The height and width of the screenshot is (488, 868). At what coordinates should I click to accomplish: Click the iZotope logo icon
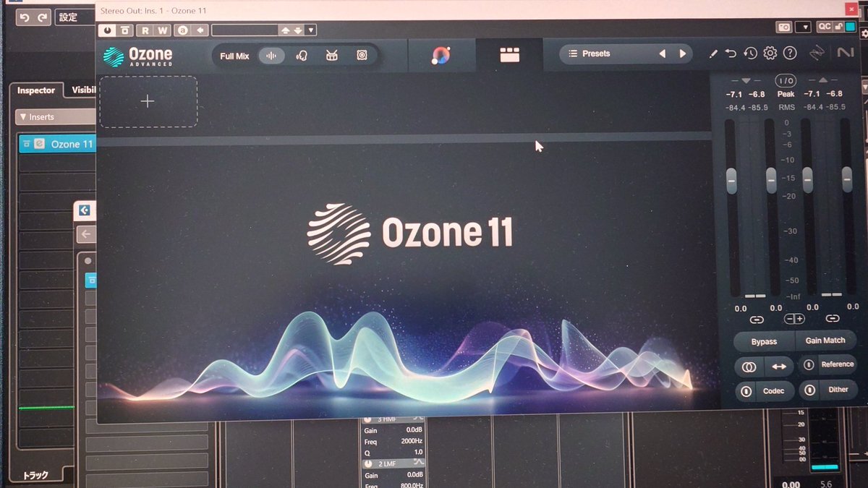pos(817,53)
